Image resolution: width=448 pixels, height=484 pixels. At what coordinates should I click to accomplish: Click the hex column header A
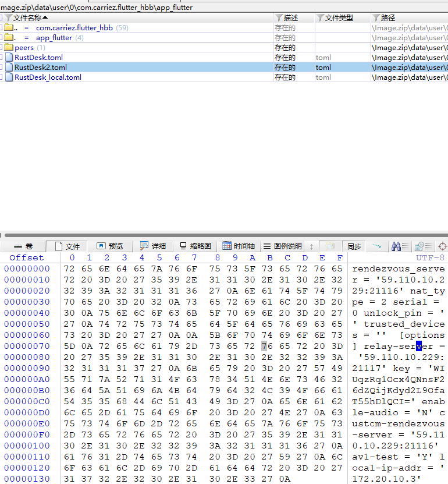coord(253,257)
